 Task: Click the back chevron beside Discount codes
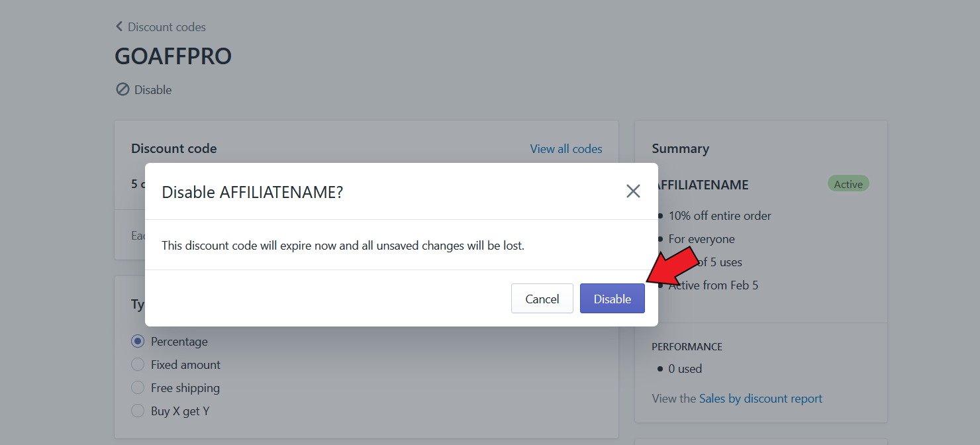[x=120, y=26]
